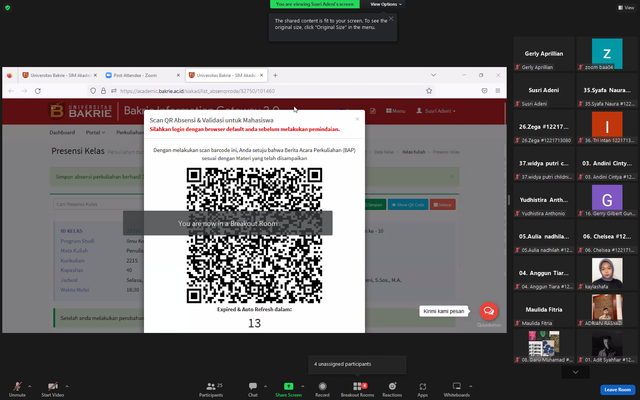Select kaylashafa video thumbnail
Image resolution: width=640 pixels, height=400 pixels.
[x=607, y=274]
